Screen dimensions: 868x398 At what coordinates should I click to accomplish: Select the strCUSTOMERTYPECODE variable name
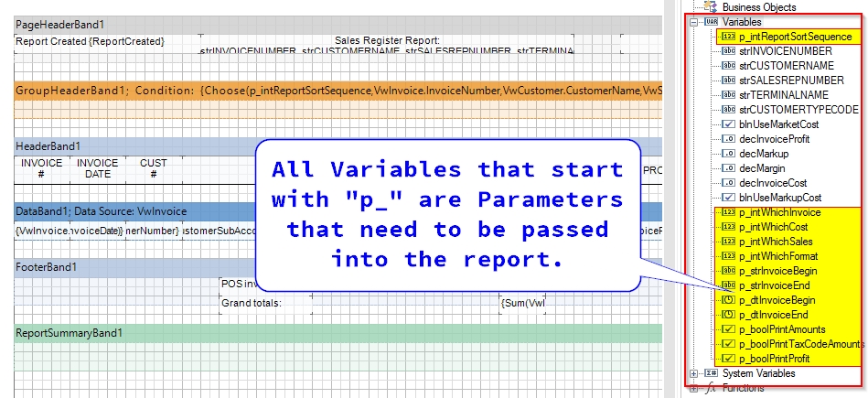(798, 110)
